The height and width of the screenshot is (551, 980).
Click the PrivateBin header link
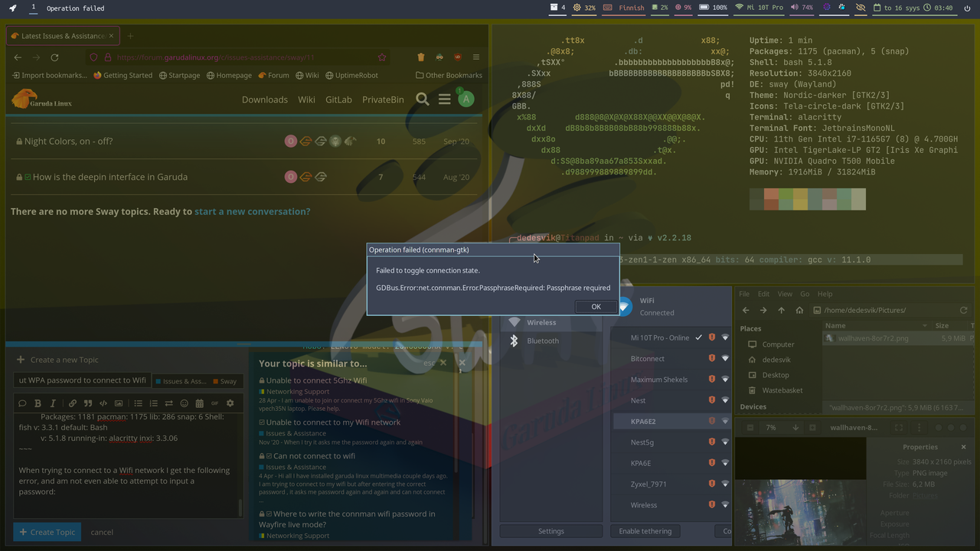(383, 99)
